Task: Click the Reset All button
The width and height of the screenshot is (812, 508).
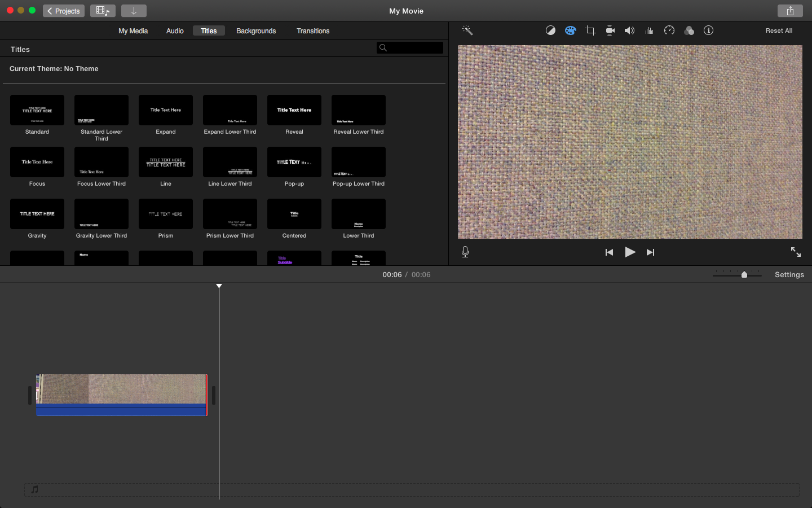Action: [x=779, y=31]
